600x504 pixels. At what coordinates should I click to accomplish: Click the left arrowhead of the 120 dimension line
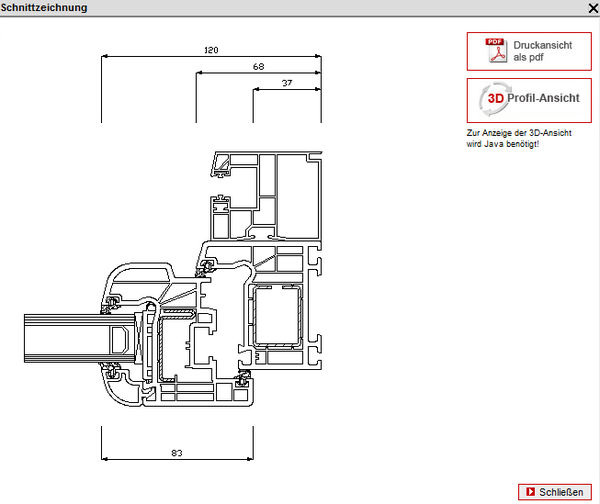tap(104, 57)
